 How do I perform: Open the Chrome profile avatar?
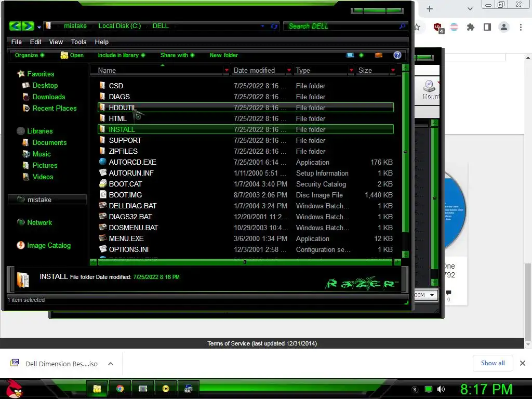[504, 27]
